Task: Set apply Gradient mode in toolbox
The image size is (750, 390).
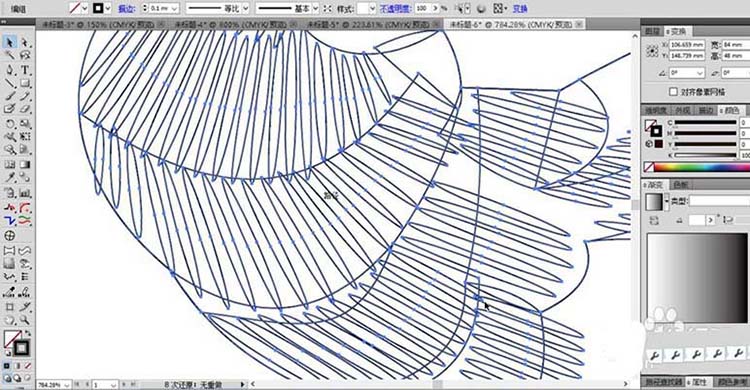Action: 17,366
